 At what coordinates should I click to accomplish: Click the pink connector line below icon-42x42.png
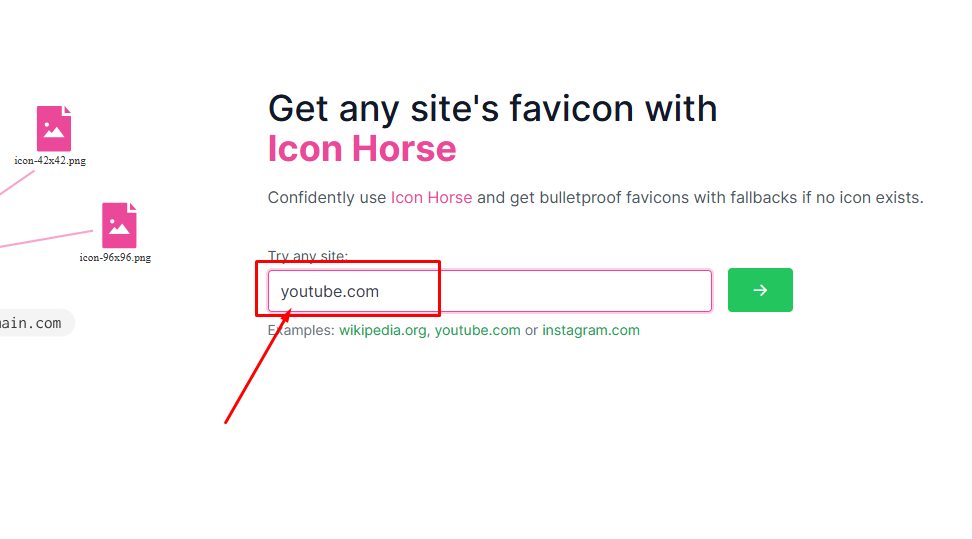17,184
